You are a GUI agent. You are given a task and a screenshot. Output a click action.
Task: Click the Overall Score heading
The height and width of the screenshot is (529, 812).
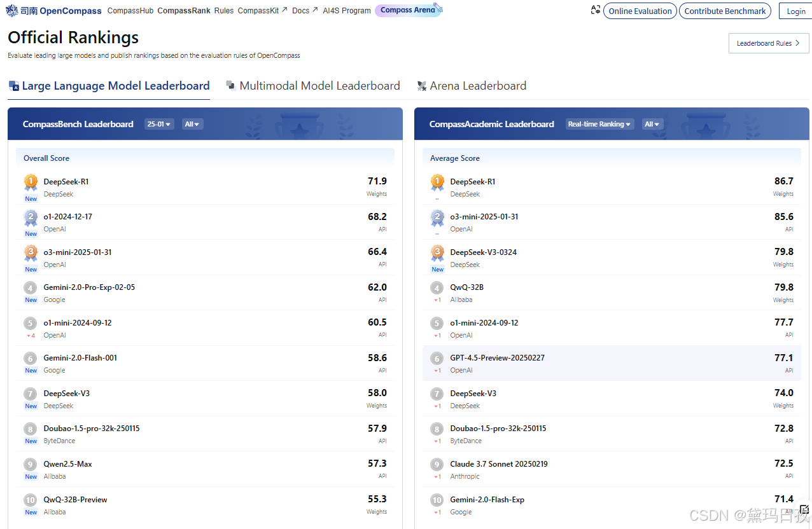(x=46, y=158)
